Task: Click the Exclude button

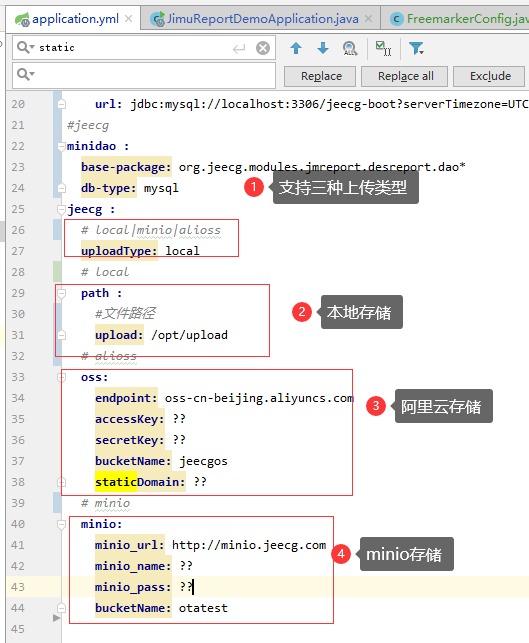Action: (x=489, y=76)
